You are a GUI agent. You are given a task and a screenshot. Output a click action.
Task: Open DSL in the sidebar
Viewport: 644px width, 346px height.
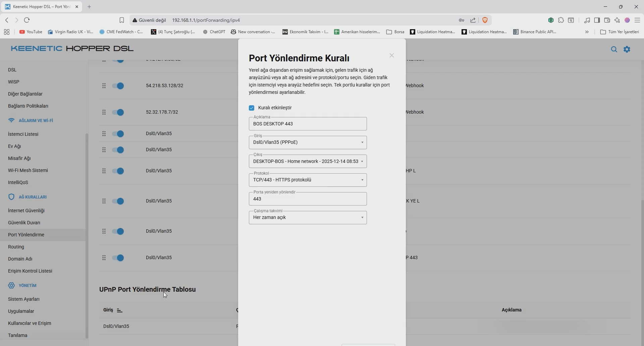12,70
